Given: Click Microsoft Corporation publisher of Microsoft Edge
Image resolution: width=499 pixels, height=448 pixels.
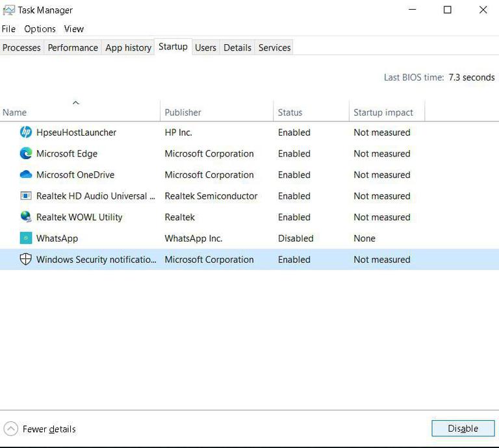Looking at the screenshot, I should pyautogui.click(x=209, y=154).
